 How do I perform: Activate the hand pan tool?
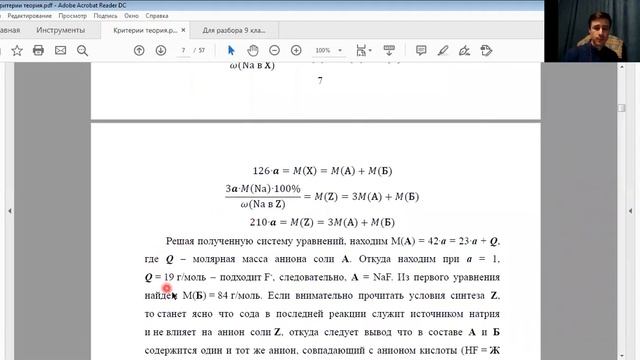point(253,50)
